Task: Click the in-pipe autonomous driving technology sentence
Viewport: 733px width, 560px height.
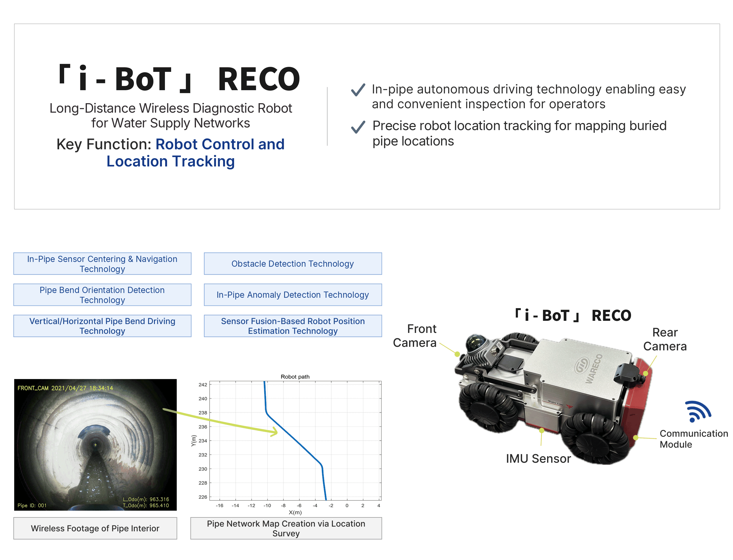Action: coord(529,97)
